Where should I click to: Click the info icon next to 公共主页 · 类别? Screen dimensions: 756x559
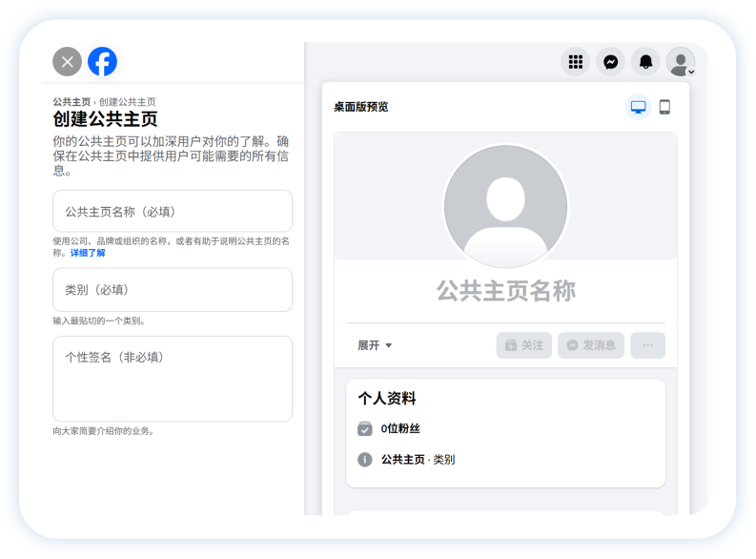(365, 460)
